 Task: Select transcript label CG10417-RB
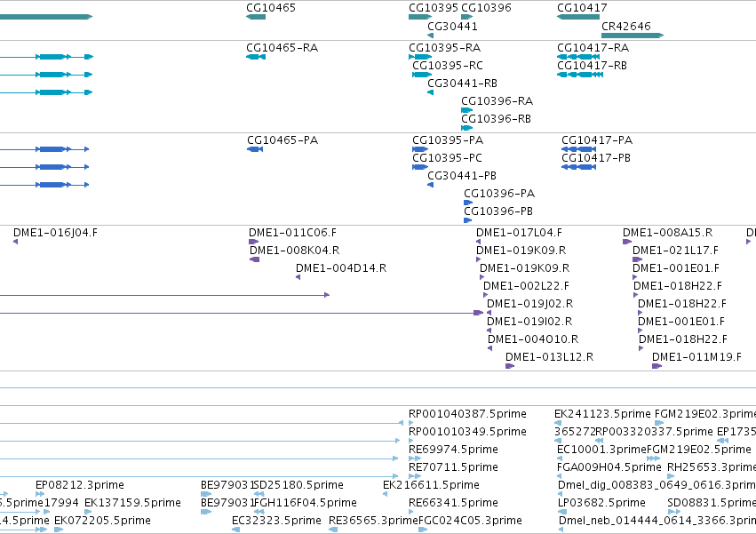pos(592,66)
